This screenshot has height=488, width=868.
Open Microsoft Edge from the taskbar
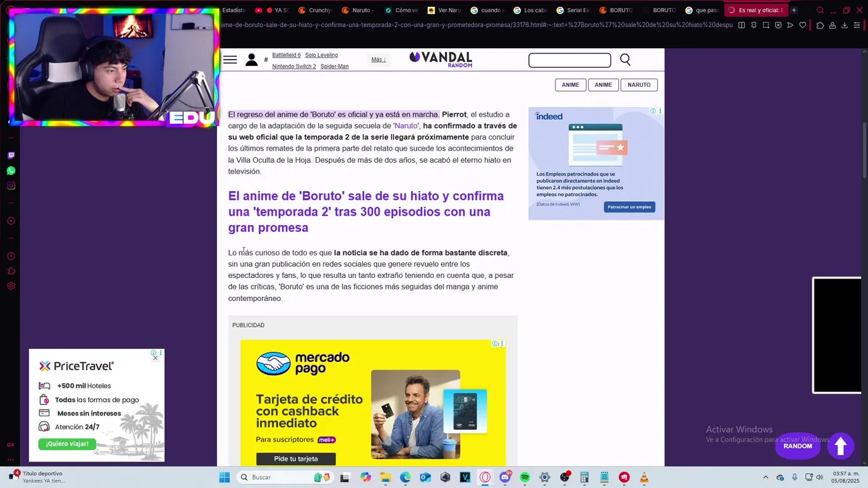click(406, 477)
